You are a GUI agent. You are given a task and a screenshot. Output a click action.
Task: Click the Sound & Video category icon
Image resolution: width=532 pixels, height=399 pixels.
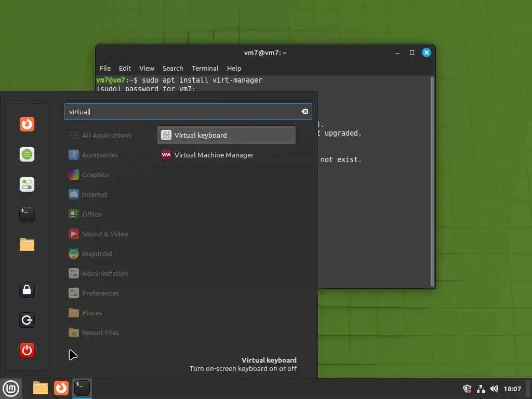click(x=74, y=234)
